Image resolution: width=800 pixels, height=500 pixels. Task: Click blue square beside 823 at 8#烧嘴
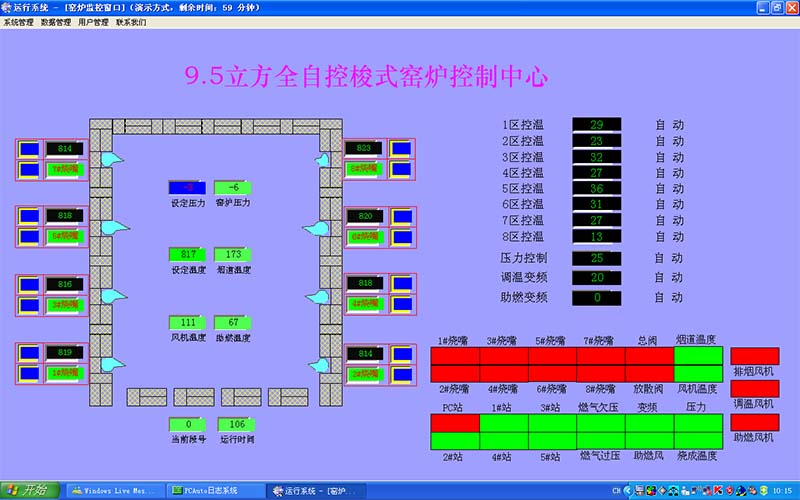400,149
